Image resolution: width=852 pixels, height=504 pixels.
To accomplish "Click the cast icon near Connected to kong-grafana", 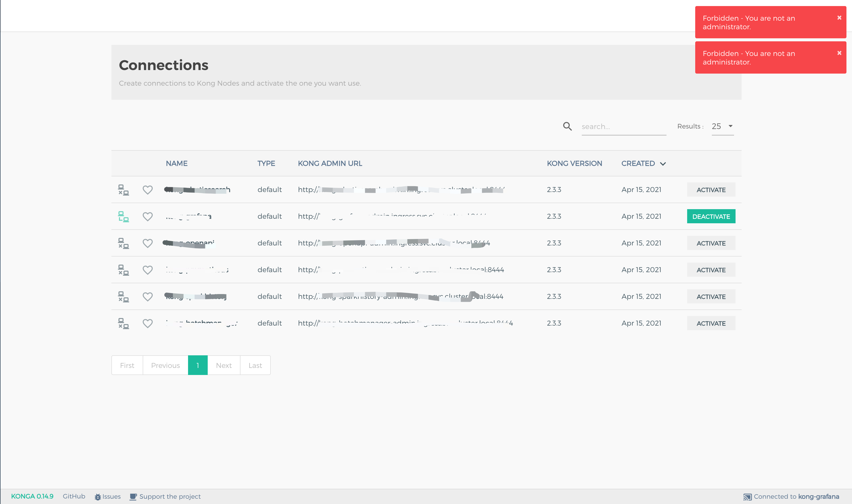I will pos(747,496).
